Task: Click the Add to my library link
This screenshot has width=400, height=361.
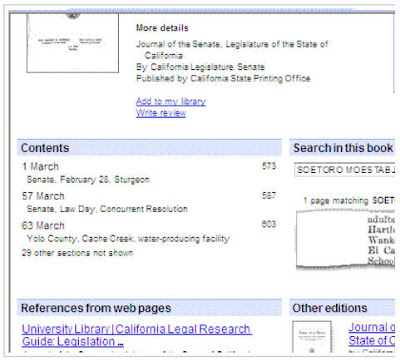Action: 171,101
